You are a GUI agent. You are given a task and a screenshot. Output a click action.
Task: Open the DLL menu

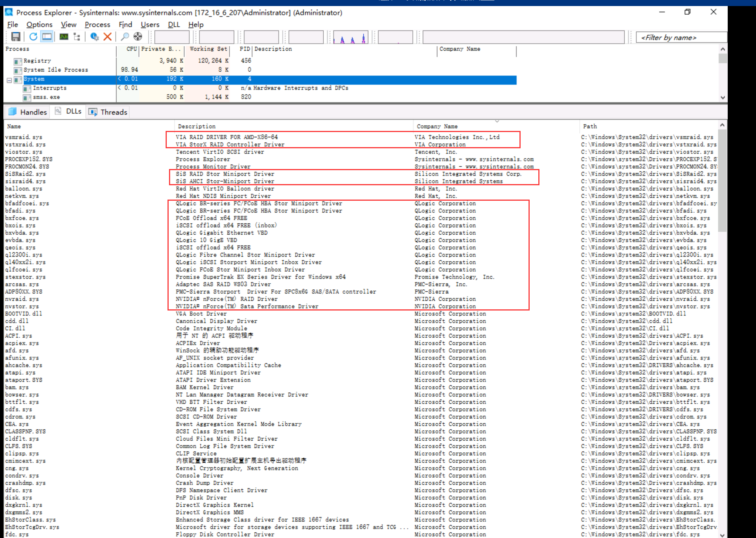pos(174,25)
